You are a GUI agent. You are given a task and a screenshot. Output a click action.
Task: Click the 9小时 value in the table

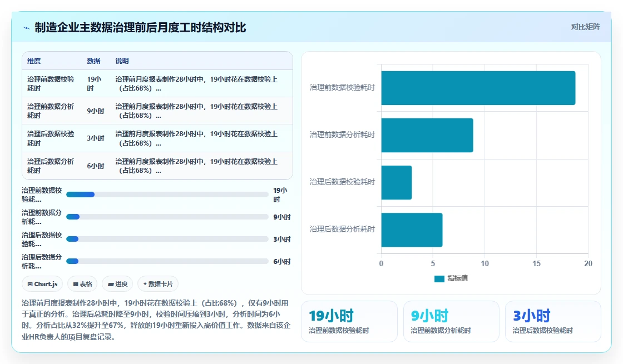96,111
